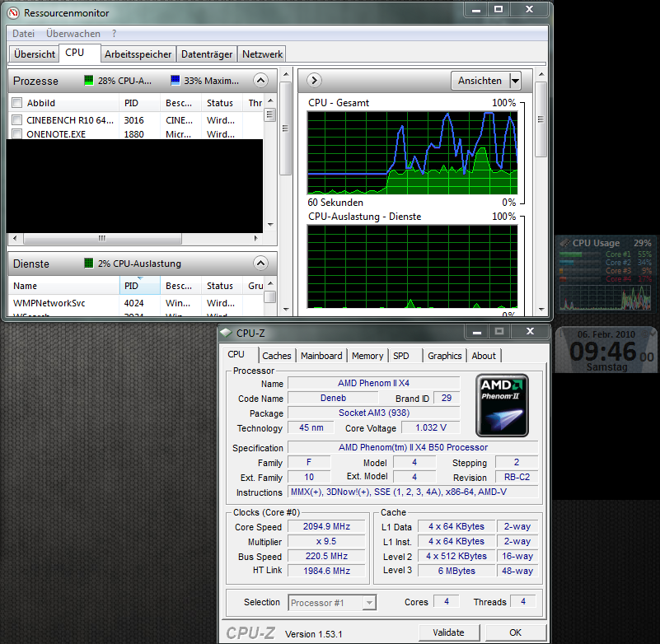Viewport: 660px width, 644px height.
Task: Click Ressourcenmonitor title bar app icon
Action: coord(13,13)
